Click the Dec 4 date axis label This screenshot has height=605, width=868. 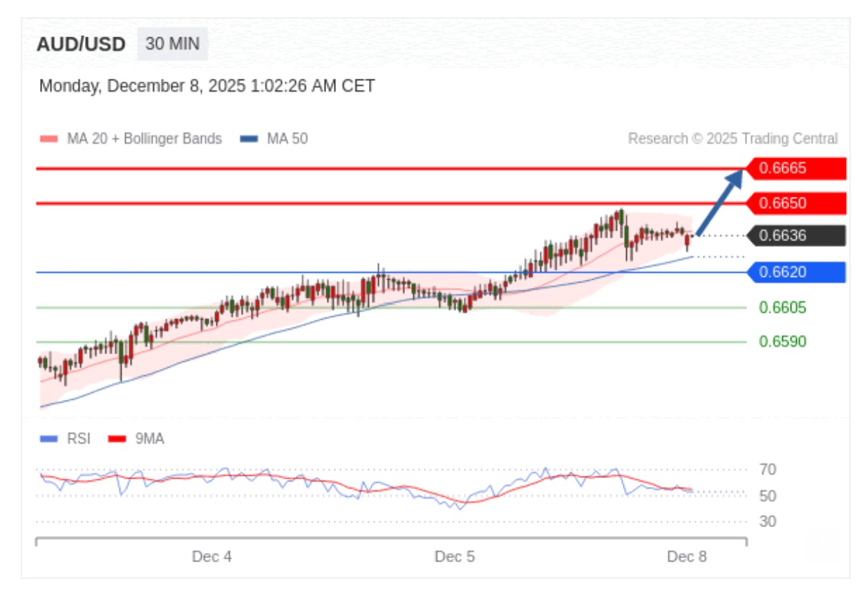click(212, 557)
